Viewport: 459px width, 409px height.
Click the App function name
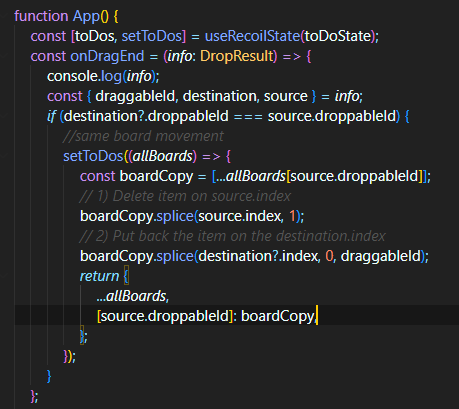click(86, 17)
